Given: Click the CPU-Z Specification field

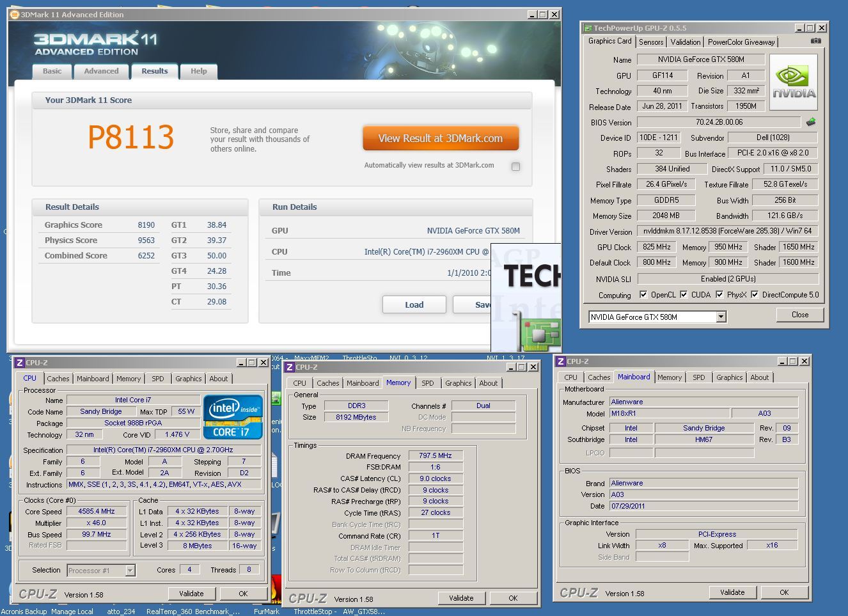Looking at the screenshot, I should (x=164, y=450).
